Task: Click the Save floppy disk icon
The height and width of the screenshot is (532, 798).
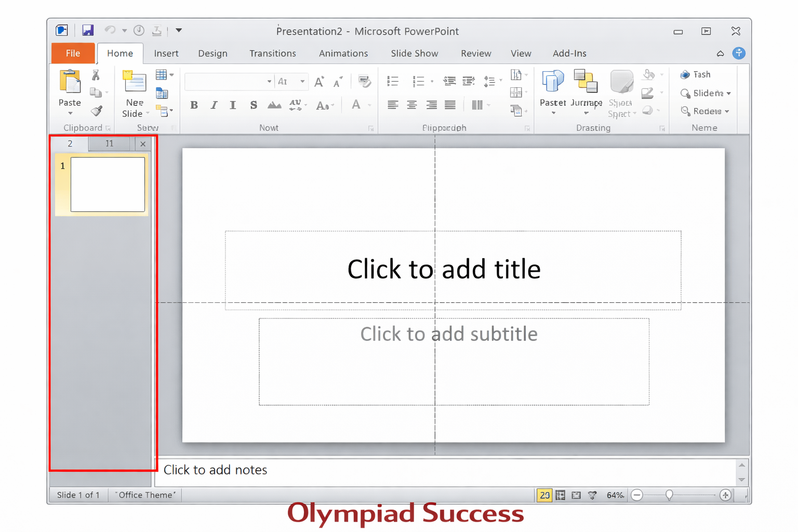Action: (x=88, y=31)
